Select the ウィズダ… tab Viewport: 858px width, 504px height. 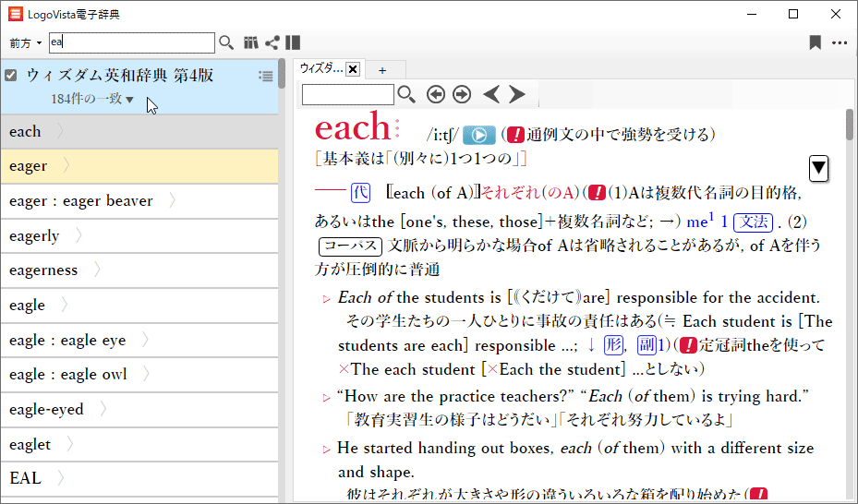[x=321, y=69]
